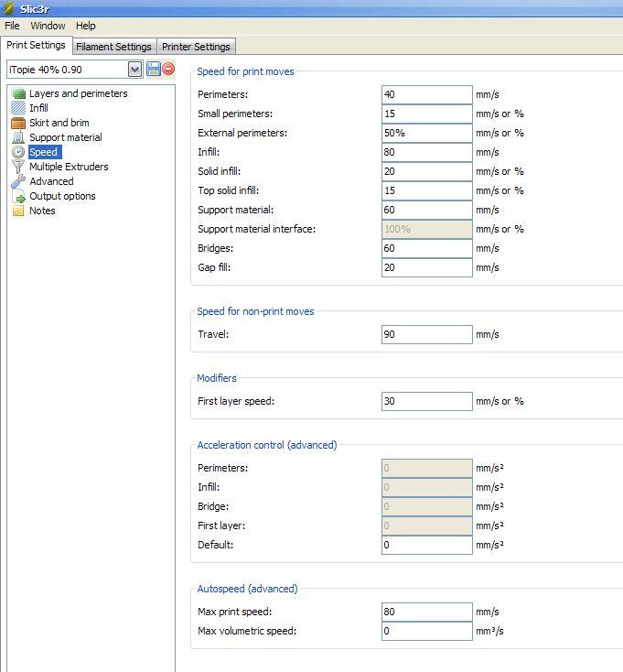Switch to the Printer Settings tab
Screen dimensions: 623x672
(x=196, y=47)
